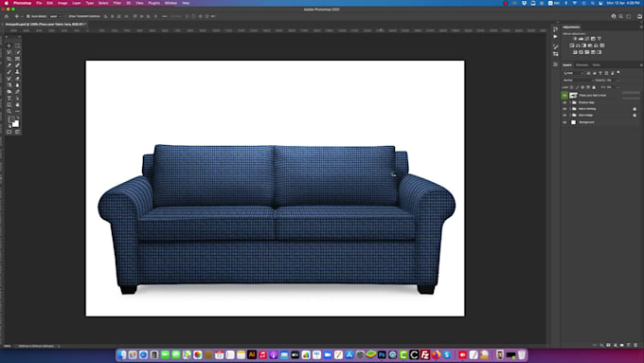The height and width of the screenshot is (363, 644).
Task: Toggle lock all for the layer
Action: (594, 87)
